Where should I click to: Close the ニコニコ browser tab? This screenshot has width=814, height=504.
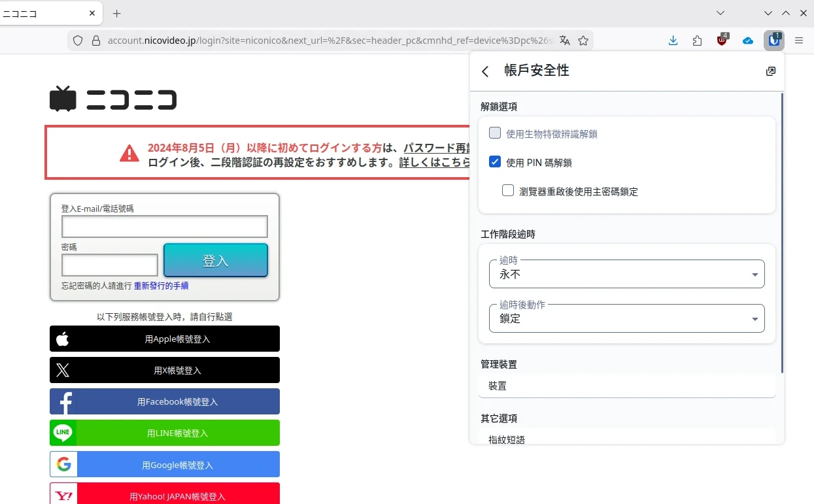(92, 13)
